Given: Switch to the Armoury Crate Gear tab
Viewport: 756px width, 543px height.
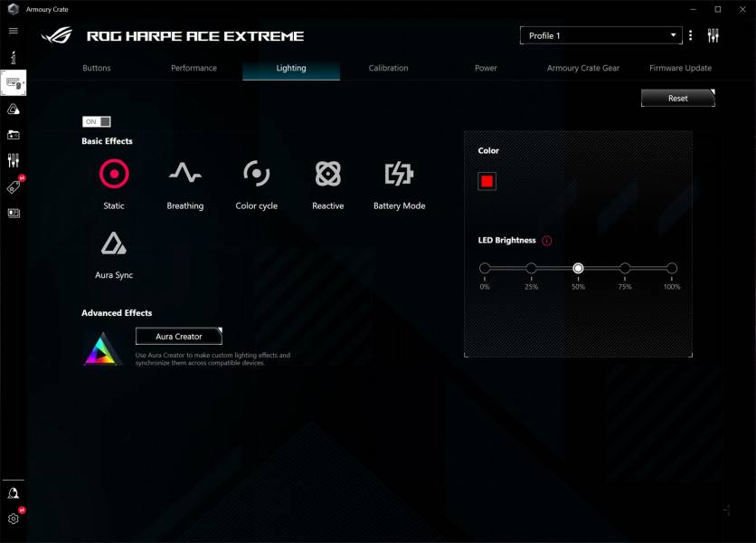Looking at the screenshot, I should click(583, 68).
